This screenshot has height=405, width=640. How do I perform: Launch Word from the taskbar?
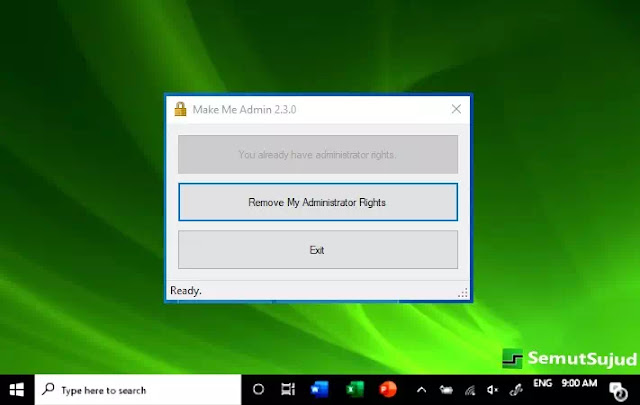319,389
